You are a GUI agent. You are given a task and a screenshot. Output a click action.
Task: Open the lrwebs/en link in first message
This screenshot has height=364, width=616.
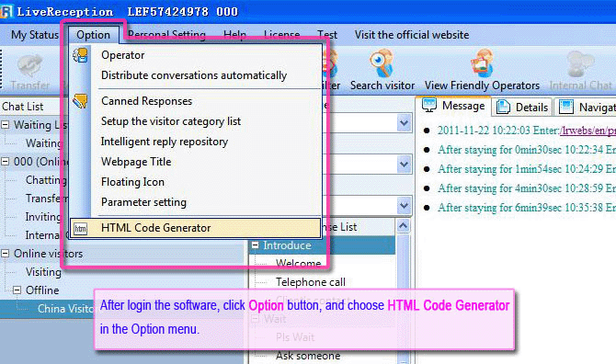587,131
